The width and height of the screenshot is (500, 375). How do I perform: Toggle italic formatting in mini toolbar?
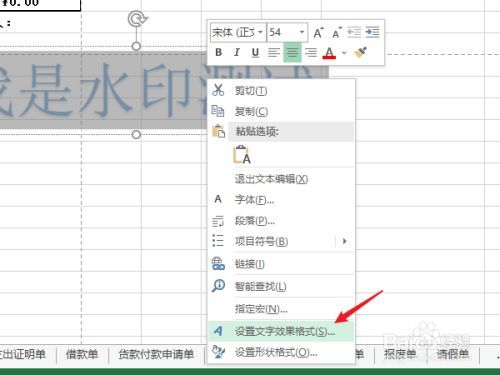coord(237,52)
